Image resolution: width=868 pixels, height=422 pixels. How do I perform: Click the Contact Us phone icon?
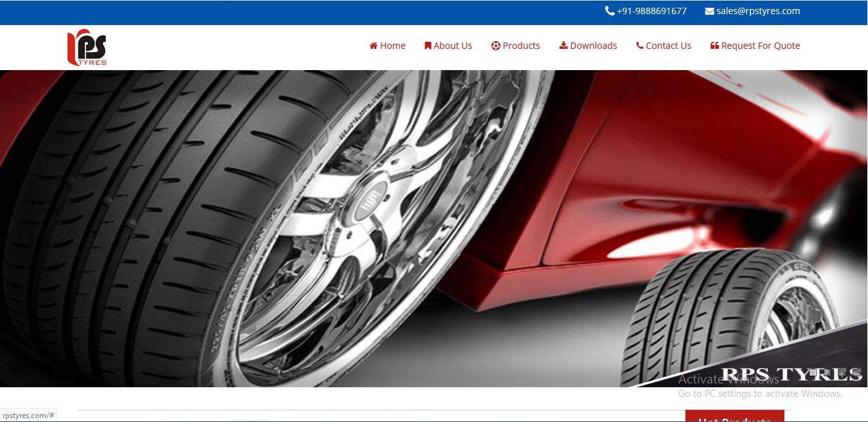[640, 46]
